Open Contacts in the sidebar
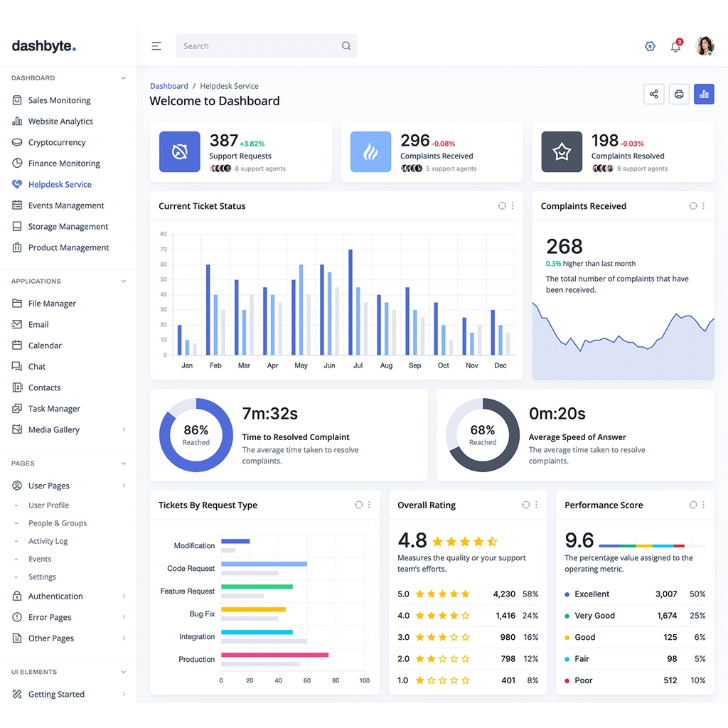 [45, 387]
